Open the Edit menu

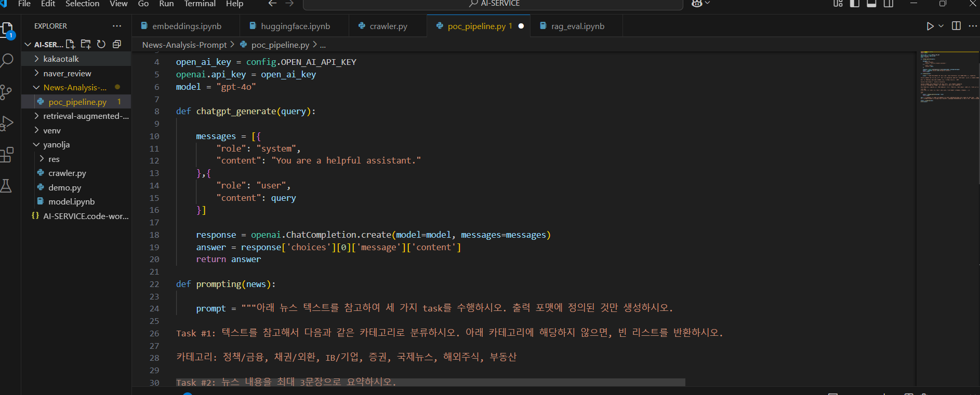point(48,4)
